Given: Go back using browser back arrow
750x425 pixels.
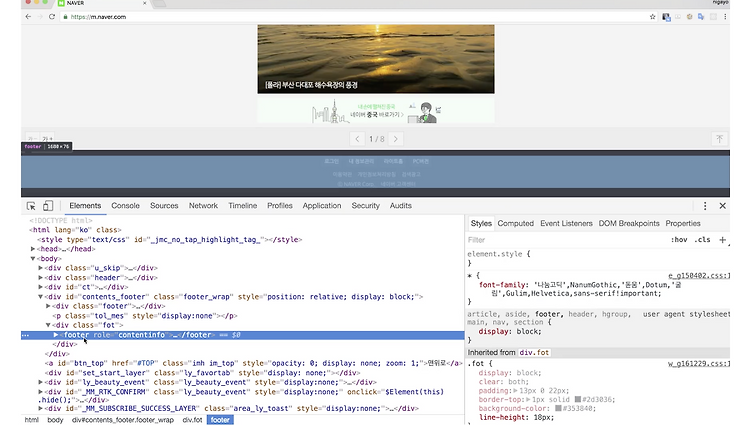Looking at the screenshot, I should click(x=28, y=17).
